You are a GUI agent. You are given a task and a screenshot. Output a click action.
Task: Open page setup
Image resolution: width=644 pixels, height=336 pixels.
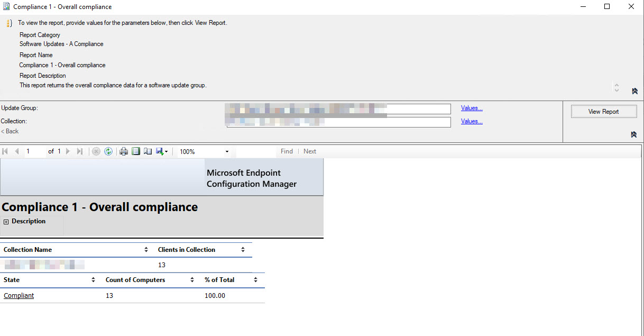pos(148,151)
